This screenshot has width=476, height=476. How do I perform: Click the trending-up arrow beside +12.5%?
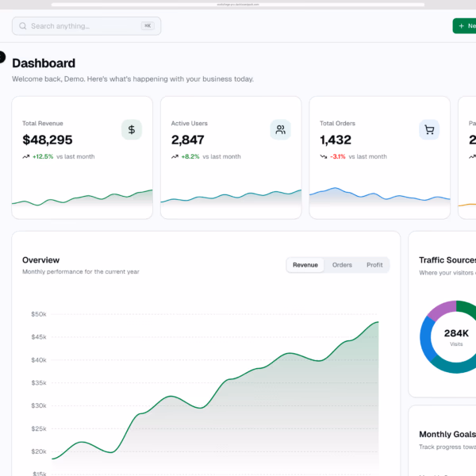tap(26, 156)
